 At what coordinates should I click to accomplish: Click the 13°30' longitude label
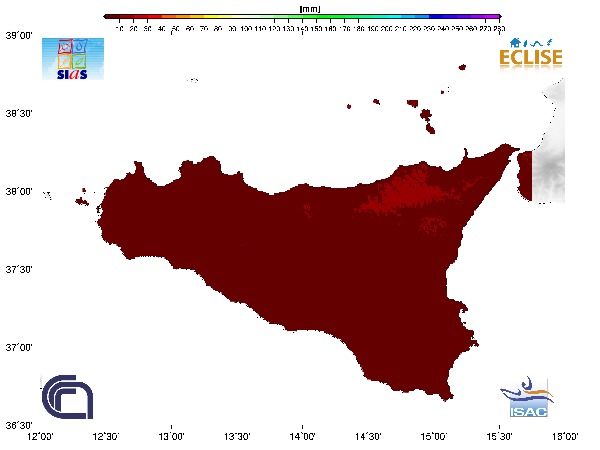pos(237,436)
